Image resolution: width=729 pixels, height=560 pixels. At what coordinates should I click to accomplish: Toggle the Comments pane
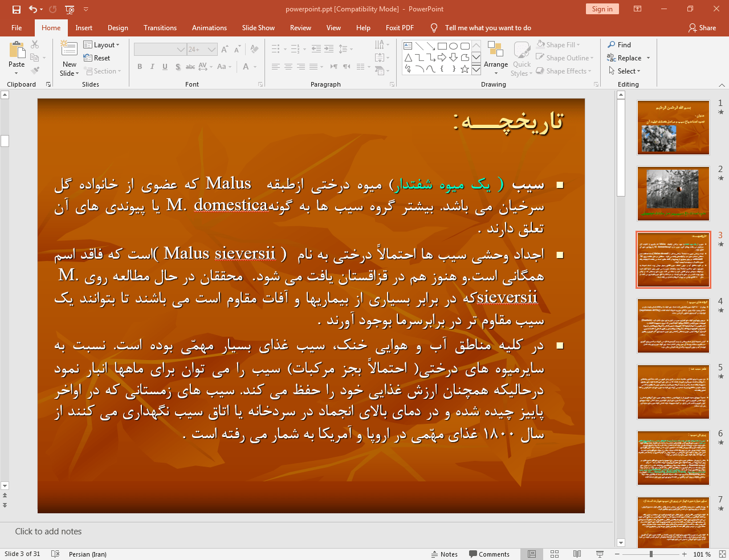[x=489, y=554]
